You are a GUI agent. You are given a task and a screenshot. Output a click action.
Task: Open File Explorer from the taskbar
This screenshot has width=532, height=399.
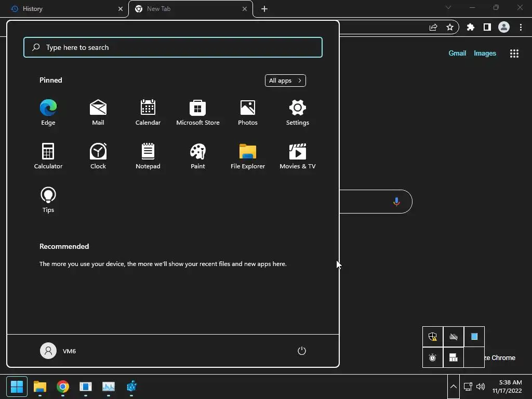point(40,387)
